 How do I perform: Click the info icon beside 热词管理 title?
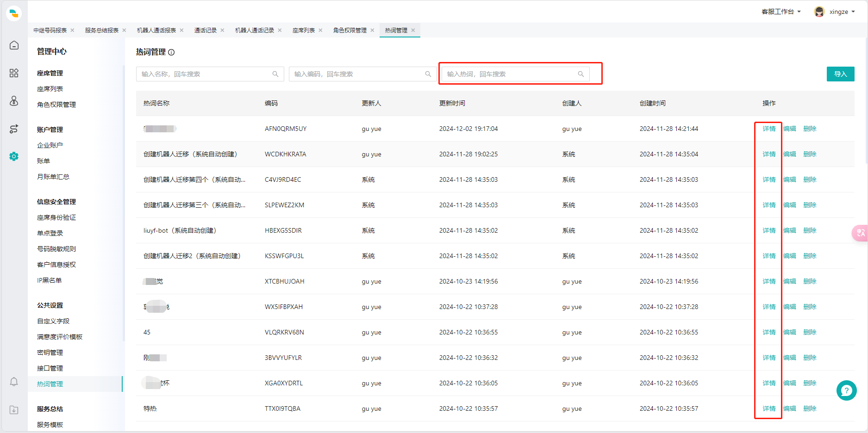pyautogui.click(x=171, y=52)
